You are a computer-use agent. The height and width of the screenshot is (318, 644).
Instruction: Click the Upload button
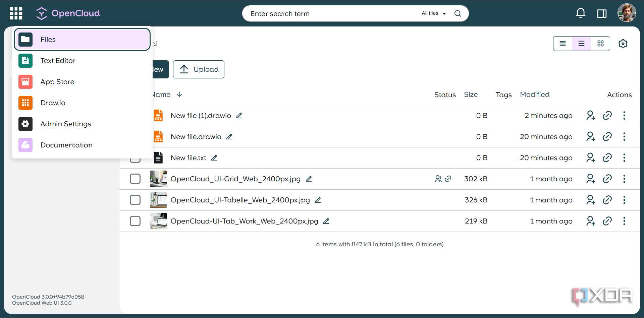[199, 69]
